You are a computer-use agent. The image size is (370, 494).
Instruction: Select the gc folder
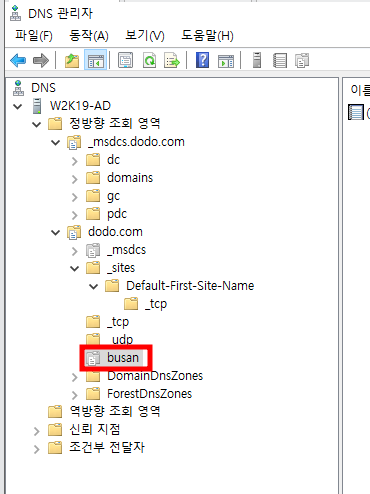(113, 196)
